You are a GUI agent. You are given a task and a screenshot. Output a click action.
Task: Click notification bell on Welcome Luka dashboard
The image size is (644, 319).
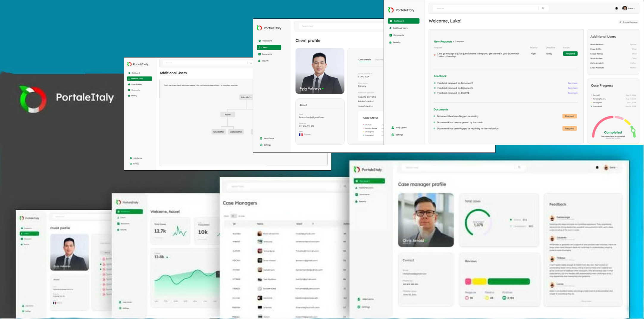[616, 8]
